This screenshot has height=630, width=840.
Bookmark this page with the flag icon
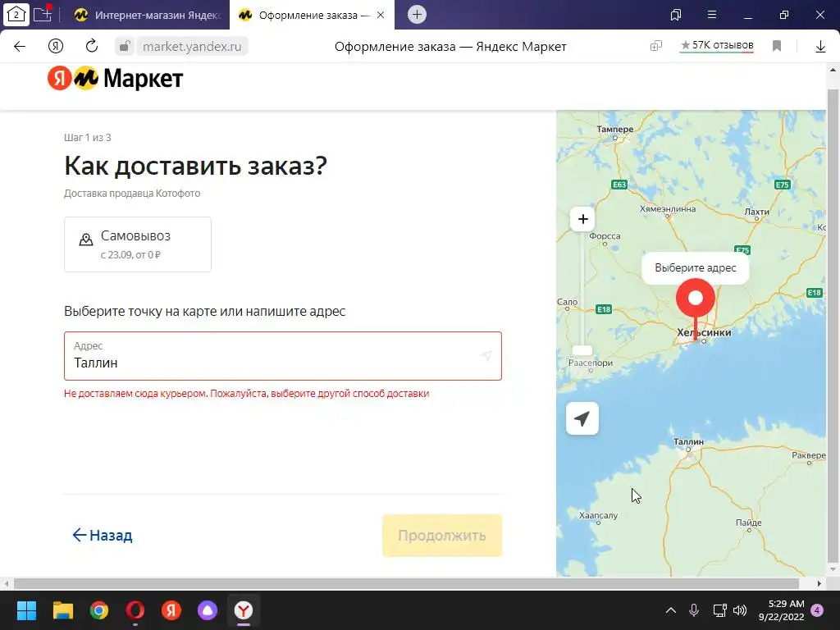[777, 46]
